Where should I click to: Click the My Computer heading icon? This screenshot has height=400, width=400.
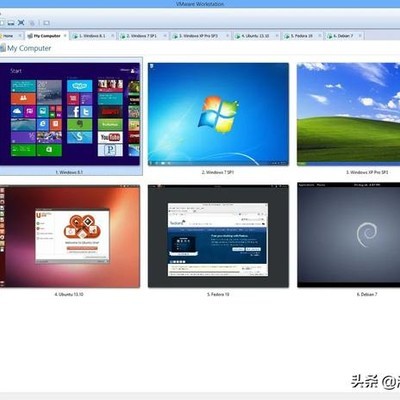[3, 48]
